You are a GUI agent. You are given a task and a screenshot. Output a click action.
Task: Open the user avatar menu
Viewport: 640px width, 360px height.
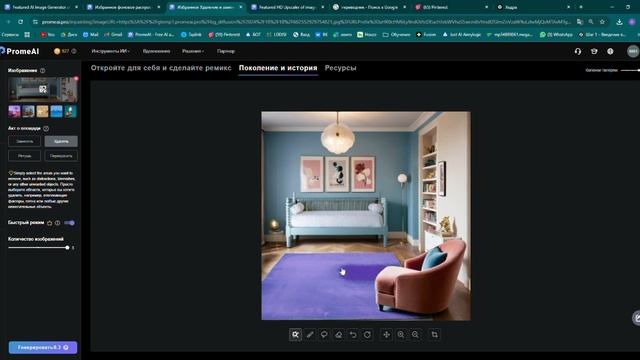tap(633, 51)
